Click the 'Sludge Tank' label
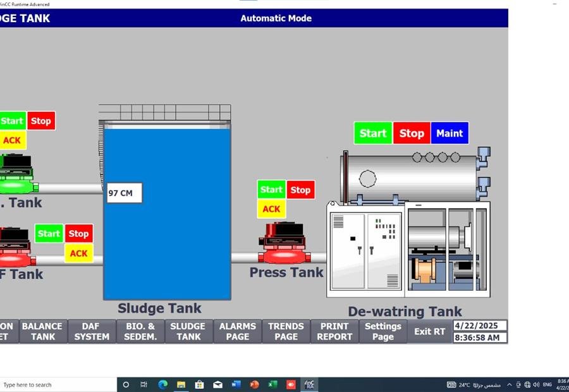The width and height of the screenshot is (569, 392). [160, 308]
